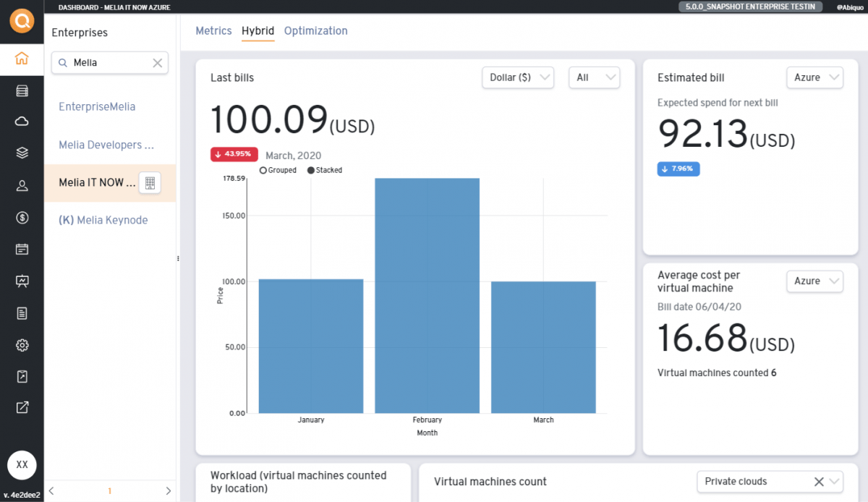Open the dollar pricing icon in sidebar
Screen dimensions: 868x502
22,218
